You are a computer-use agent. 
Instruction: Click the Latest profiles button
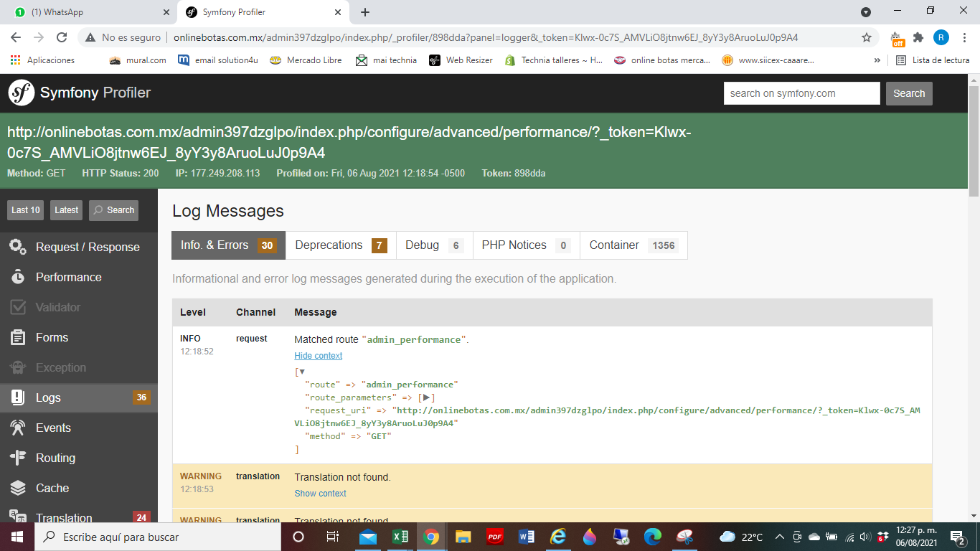click(x=66, y=210)
